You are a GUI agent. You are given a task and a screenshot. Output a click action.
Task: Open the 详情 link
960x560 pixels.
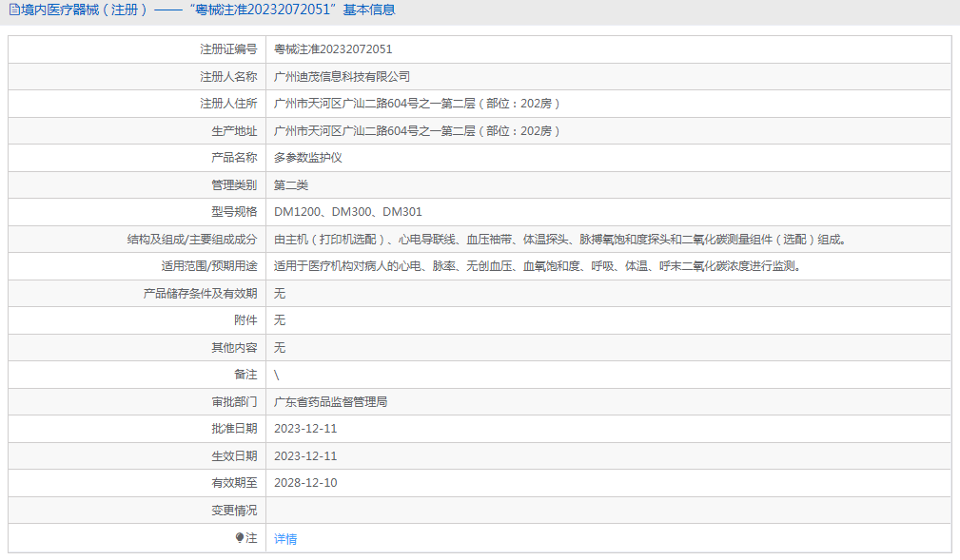click(x=285, y=538)
